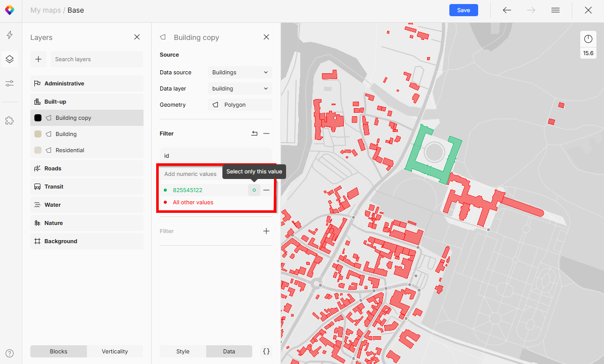Viewport: 604px width, 364px height.
Task: Open the id filter field selector
Action: coord(216,155)
